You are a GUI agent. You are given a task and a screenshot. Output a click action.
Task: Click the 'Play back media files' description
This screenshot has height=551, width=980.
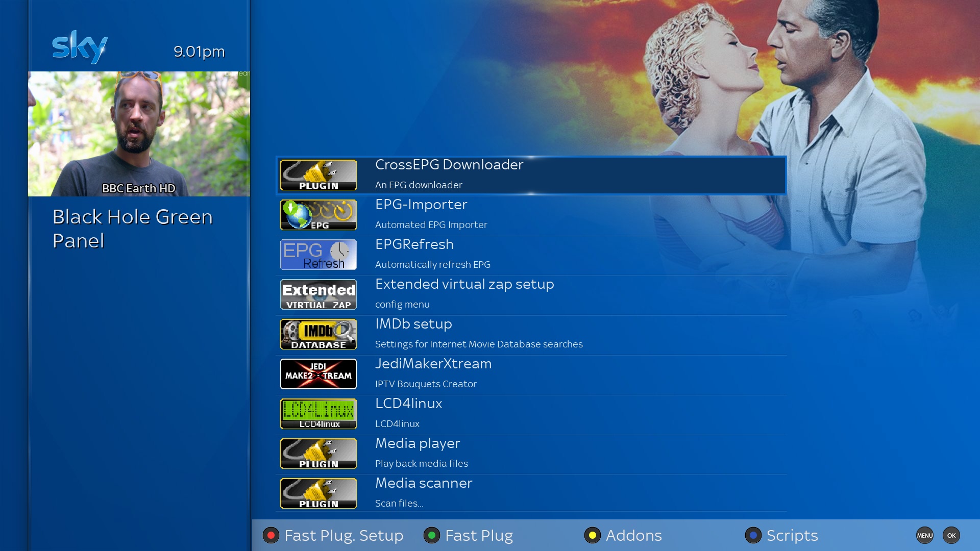(x=421, y=464)
